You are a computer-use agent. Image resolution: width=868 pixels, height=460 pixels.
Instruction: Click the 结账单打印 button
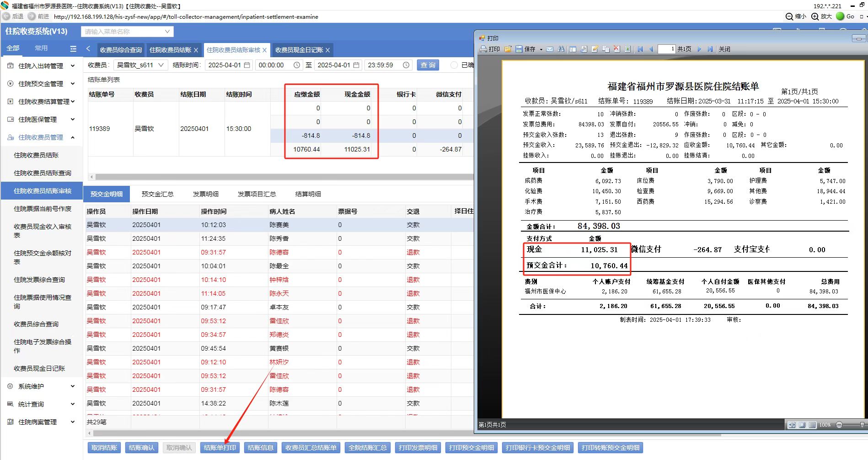[220, 448]
